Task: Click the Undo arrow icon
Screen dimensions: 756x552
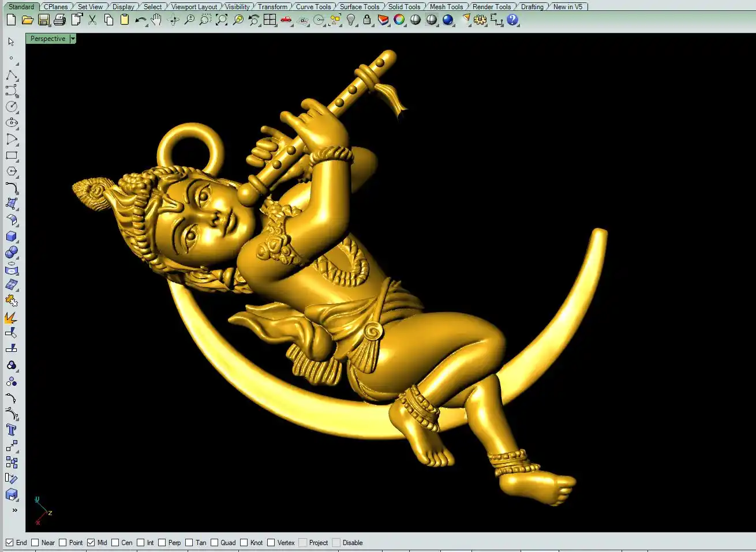Action: coord(140,20)
